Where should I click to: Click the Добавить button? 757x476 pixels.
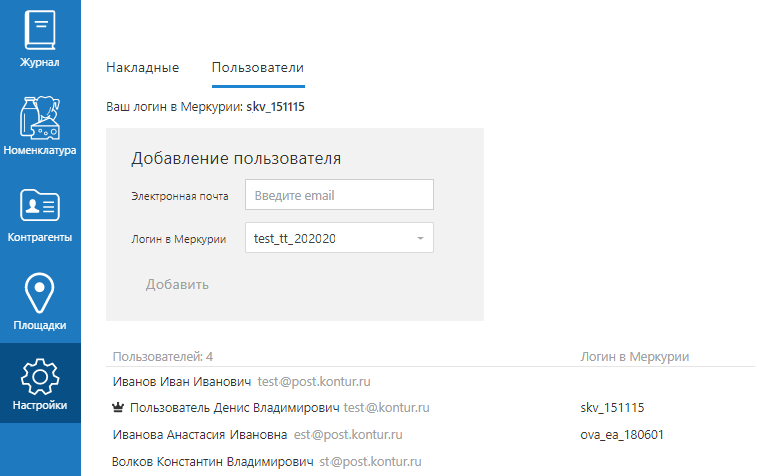click(x=177, y=284)
